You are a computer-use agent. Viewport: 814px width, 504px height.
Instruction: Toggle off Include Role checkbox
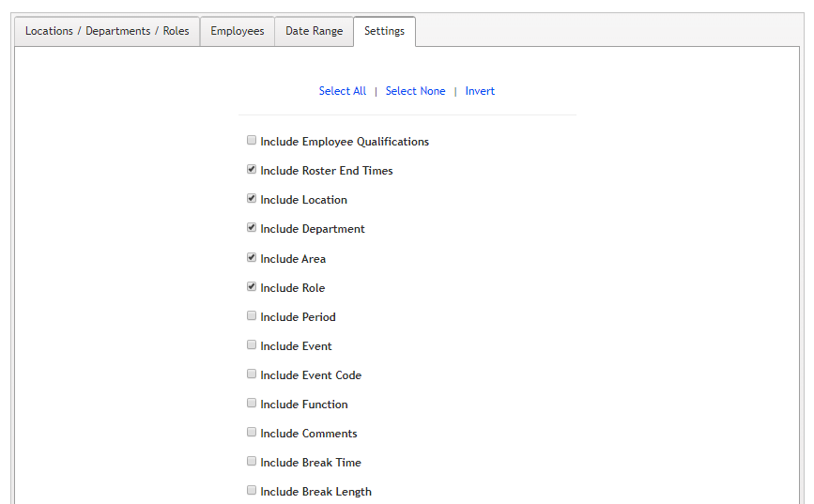(252, 286)
